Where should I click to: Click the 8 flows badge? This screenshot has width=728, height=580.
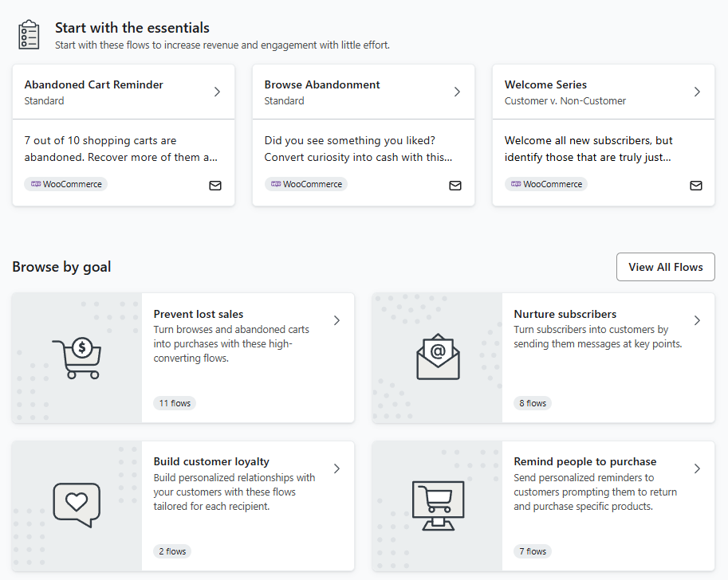[x=533, y=403]
